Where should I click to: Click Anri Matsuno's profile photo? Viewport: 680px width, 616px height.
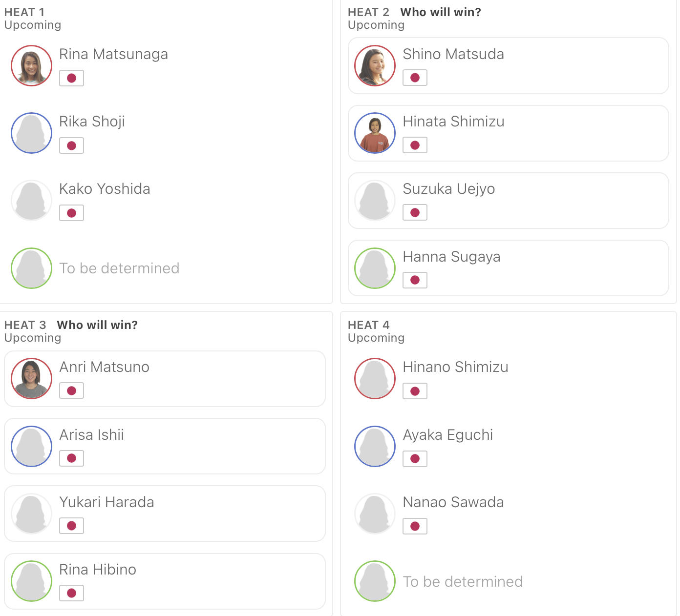(32, 379)
